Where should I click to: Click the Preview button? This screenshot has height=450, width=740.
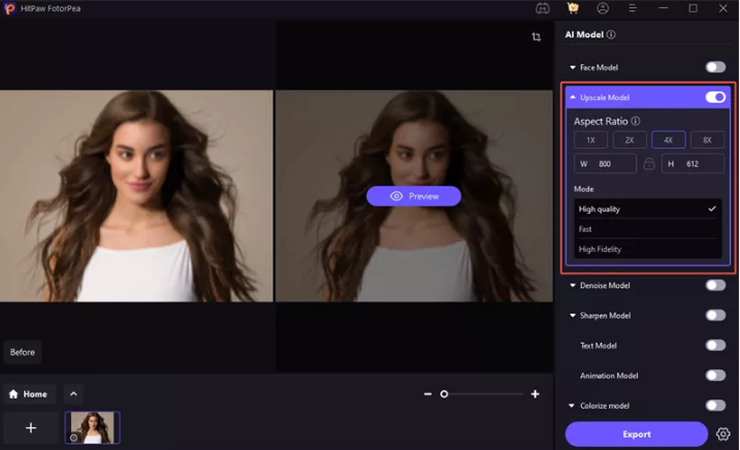coord(413,196)
